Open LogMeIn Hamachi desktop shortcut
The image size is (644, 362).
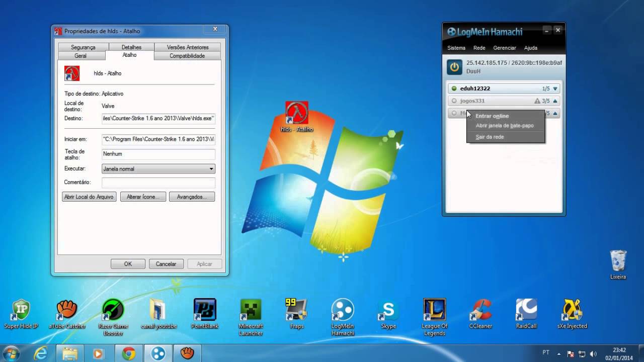[343, 317]
